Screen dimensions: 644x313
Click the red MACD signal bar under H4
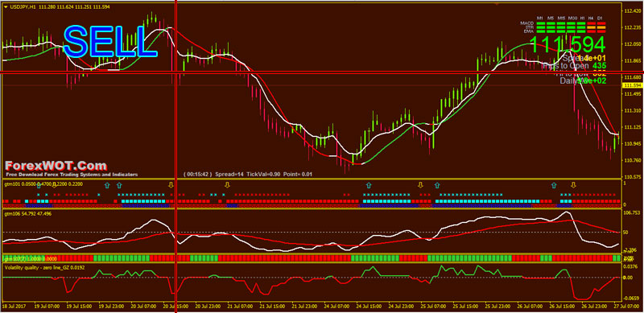click(592, 23)
